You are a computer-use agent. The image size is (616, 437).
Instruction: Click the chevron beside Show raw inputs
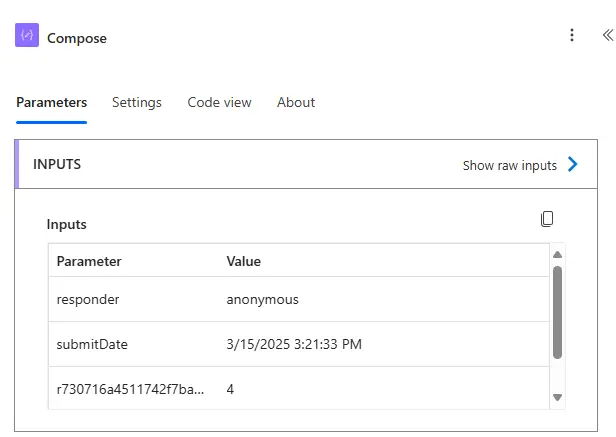coord(573,165)
